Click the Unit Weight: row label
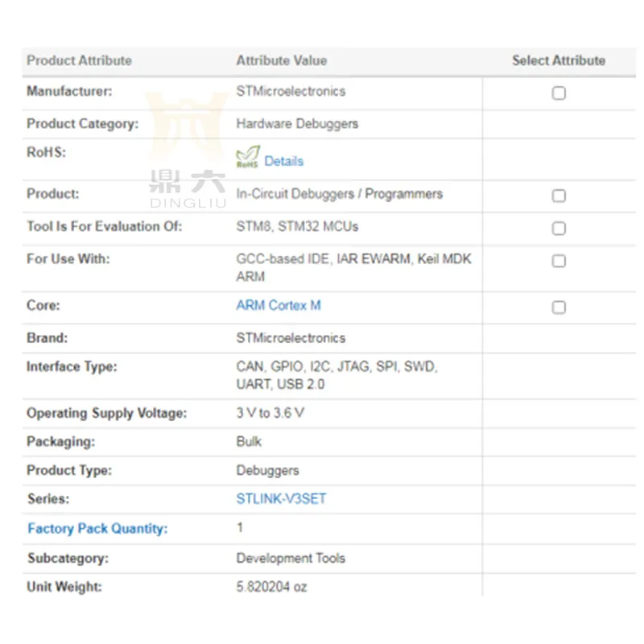The width and height of the screenshot is (644, 644). tap(64, 587)
